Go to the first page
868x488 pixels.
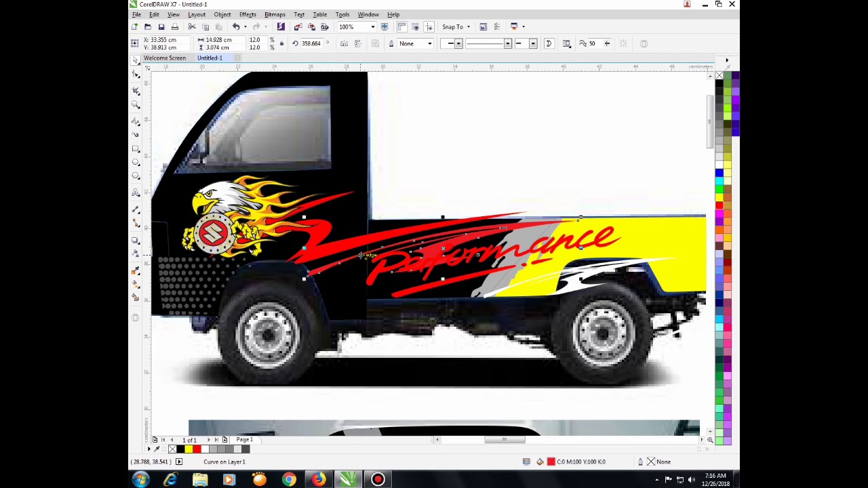point(163,440)
